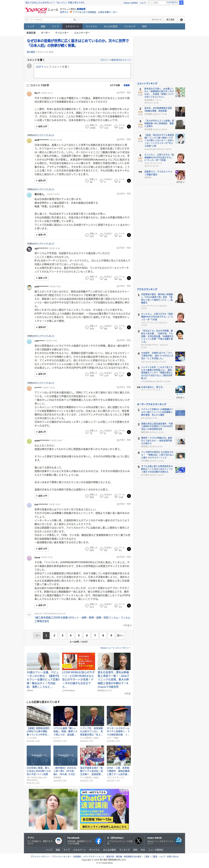Open the Yahoo!ニュース コメントポリシー link
209x868 pixels.
(115, 648)
